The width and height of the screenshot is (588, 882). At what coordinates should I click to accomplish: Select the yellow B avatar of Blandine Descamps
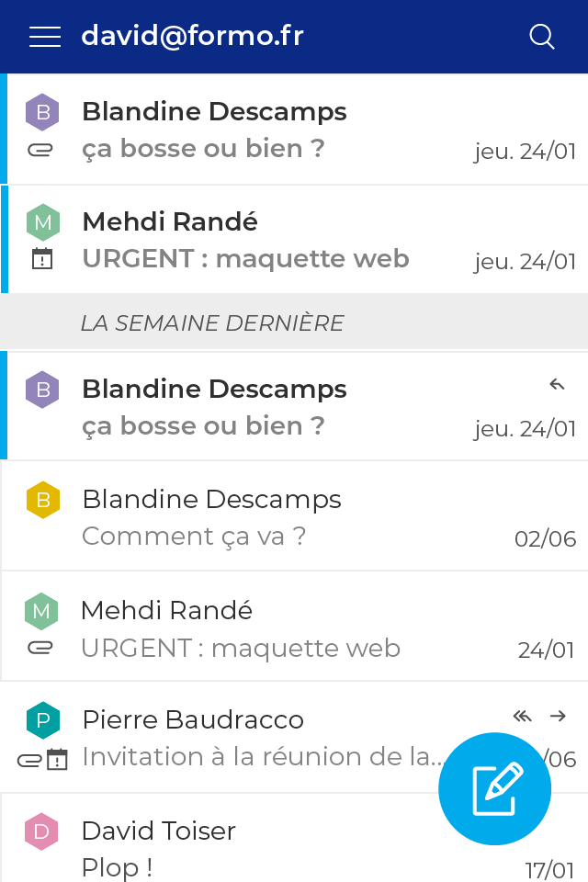tap(42, 500)
